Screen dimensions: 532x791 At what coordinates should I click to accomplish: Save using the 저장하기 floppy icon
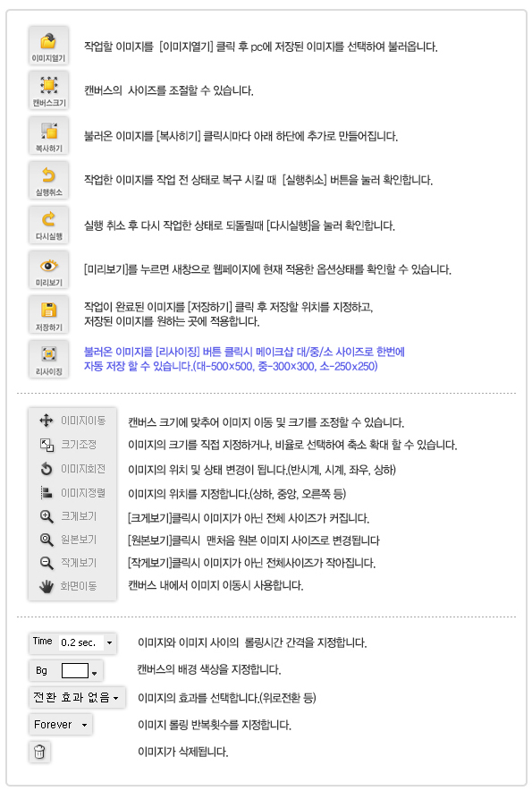coord(48,315)
